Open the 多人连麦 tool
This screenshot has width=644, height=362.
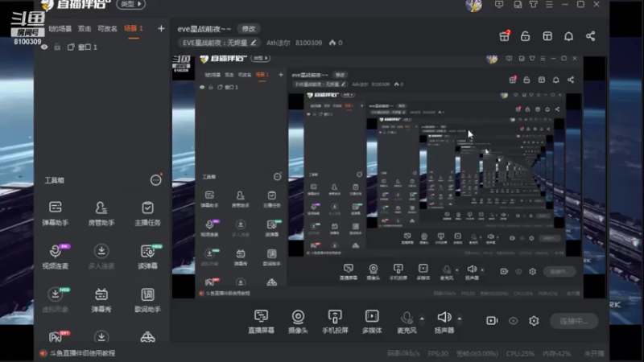pyautogui.click(x=101, y=257)
